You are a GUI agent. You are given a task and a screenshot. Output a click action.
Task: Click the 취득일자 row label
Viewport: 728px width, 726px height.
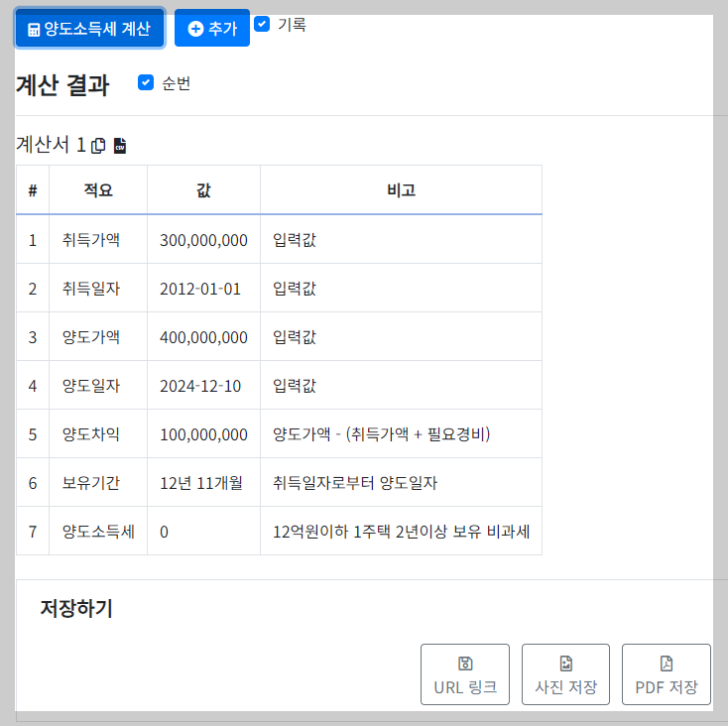click(x=91, y=289)
